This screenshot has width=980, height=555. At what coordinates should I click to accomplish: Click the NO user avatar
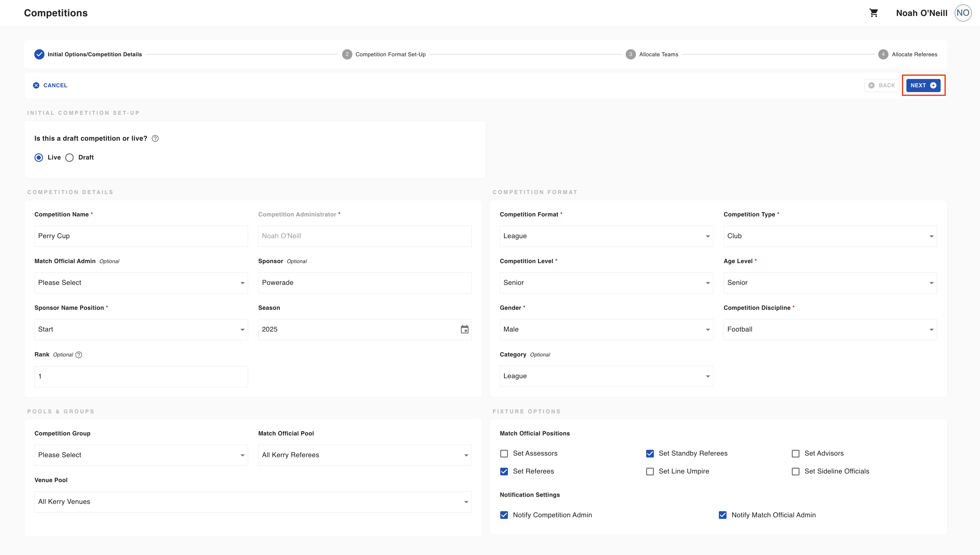coord(963,13)
